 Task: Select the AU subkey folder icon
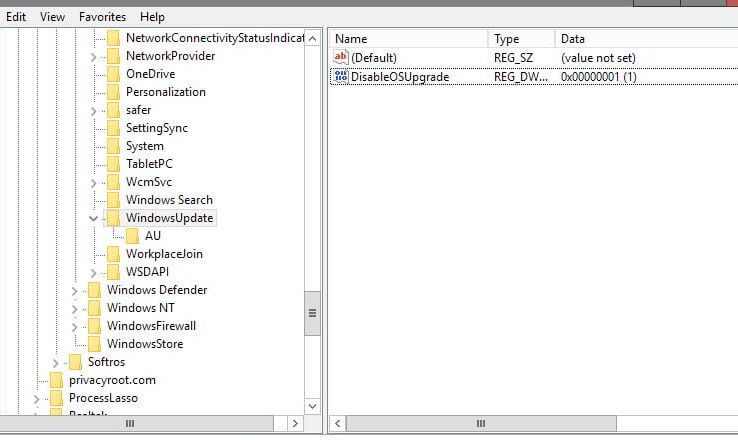coord(133,236)
